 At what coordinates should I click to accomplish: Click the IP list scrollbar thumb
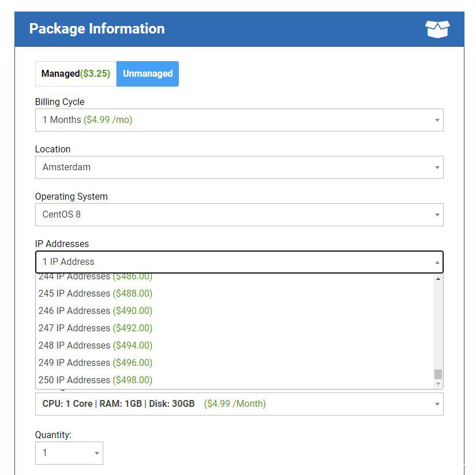438,374
